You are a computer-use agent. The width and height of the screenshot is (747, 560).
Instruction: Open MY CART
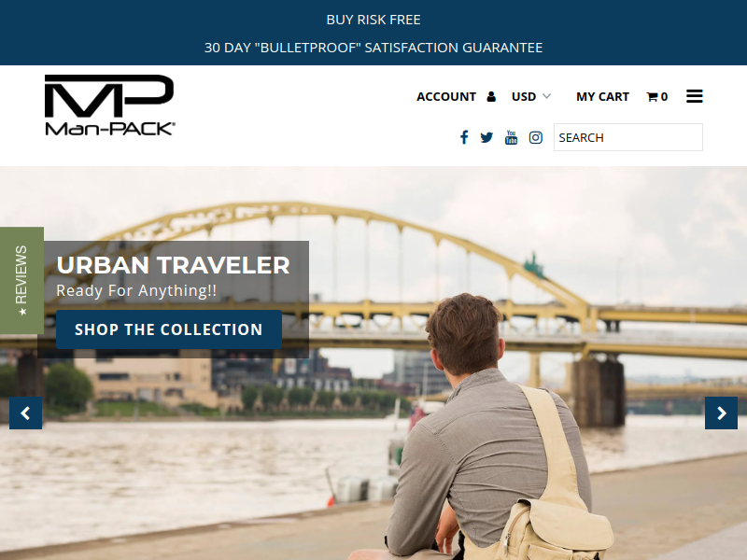(602, 97)
